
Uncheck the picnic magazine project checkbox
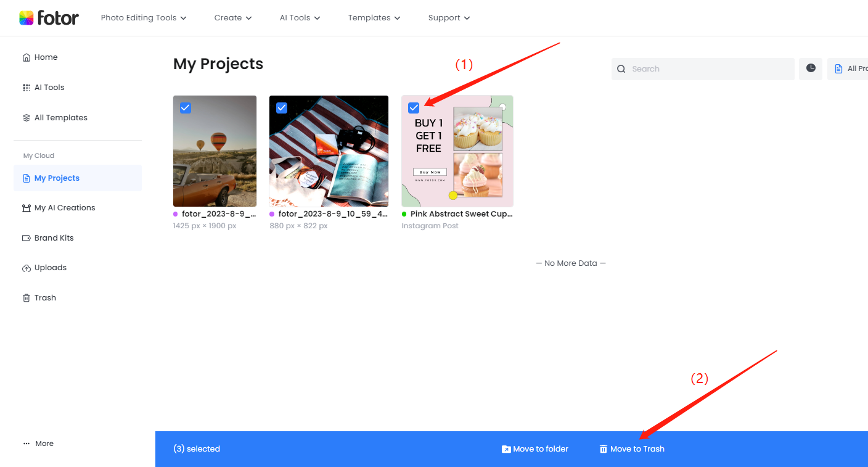[x=282, y=108]
